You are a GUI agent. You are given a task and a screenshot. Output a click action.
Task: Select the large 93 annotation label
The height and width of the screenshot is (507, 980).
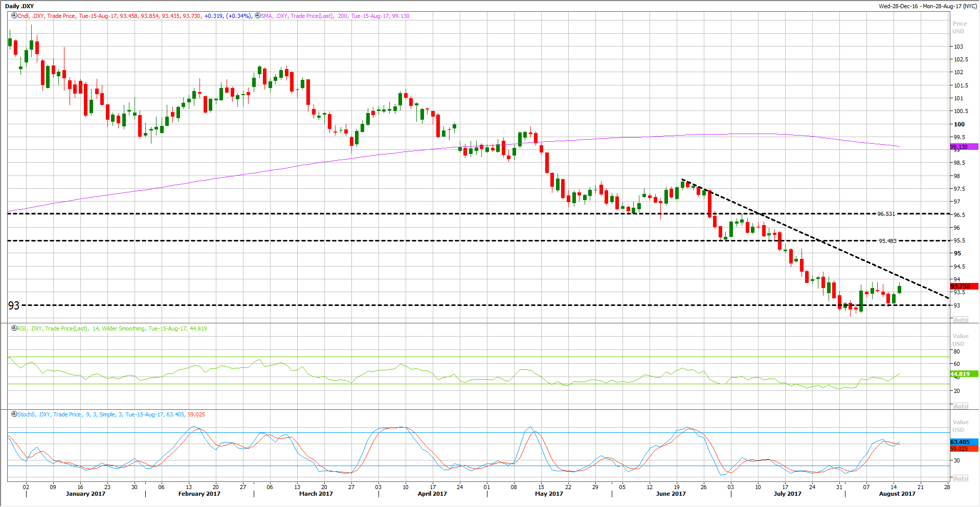point(14,305)
